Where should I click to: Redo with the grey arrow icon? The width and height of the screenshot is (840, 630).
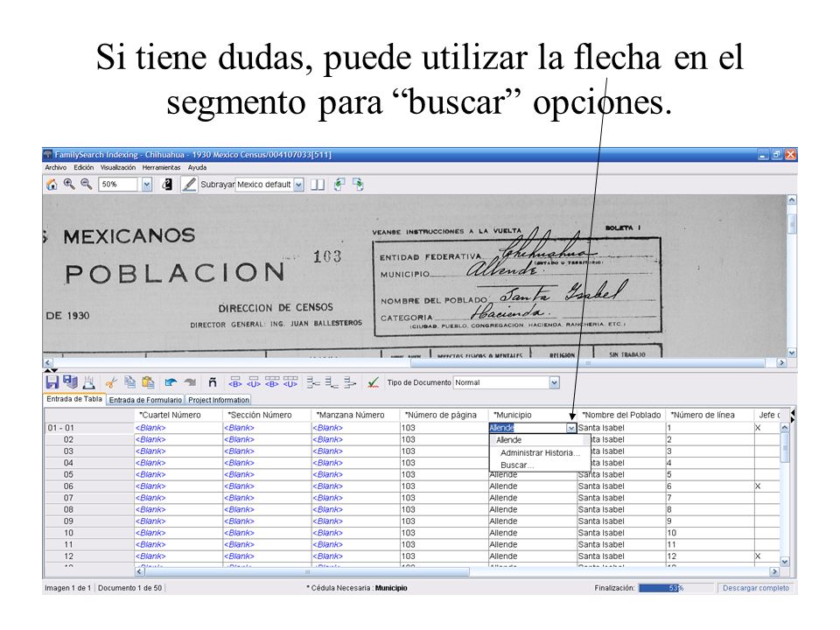tap(190, 382)
